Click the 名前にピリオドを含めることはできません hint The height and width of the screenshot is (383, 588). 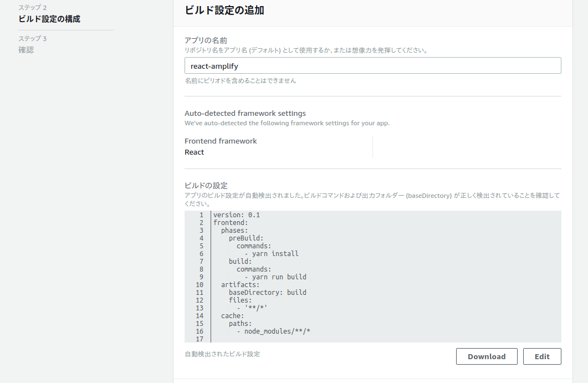(x=241, y=81)
